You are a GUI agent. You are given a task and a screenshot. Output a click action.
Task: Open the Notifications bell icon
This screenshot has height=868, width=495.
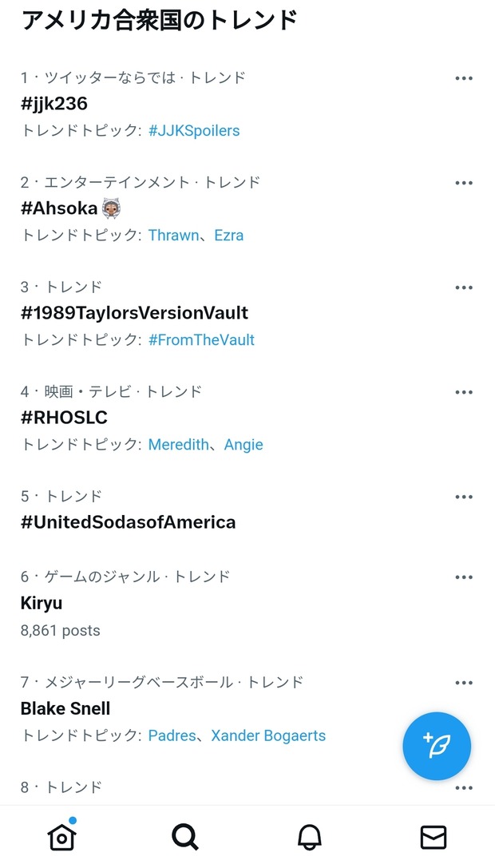(x=309, y=836)
